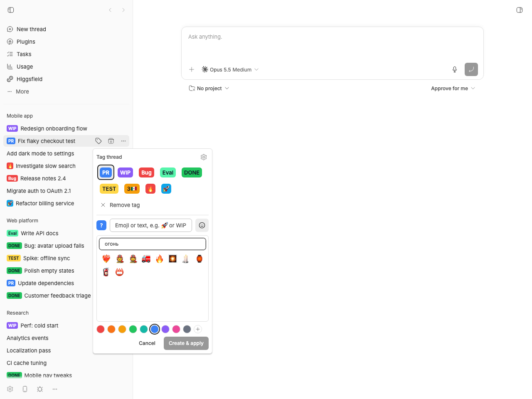The width and height of the screenshot is (532, 399).
Task: Select the red paper lantern emoji
Action: (x=199, y=259)
